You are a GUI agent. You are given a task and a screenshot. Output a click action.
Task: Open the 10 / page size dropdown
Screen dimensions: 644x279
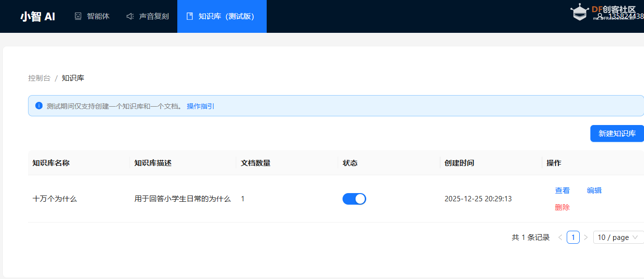617,237
